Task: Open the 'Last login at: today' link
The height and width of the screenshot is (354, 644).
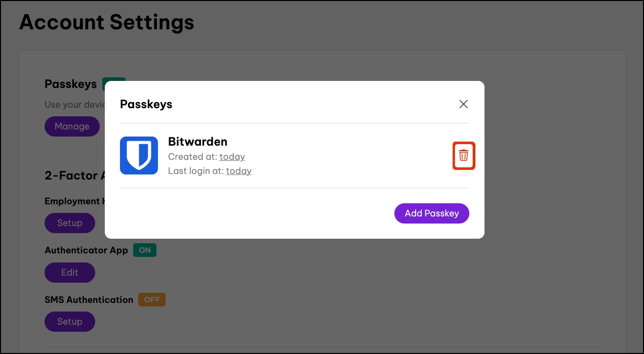Action: 238,171
